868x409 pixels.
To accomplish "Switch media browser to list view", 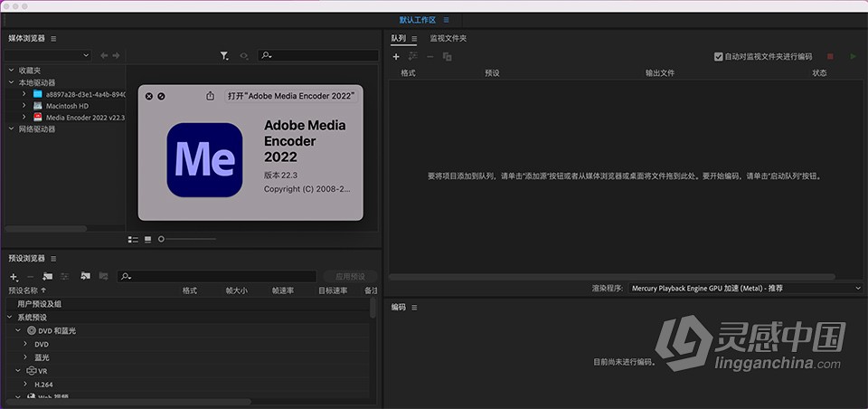I will tap(133, 240).
